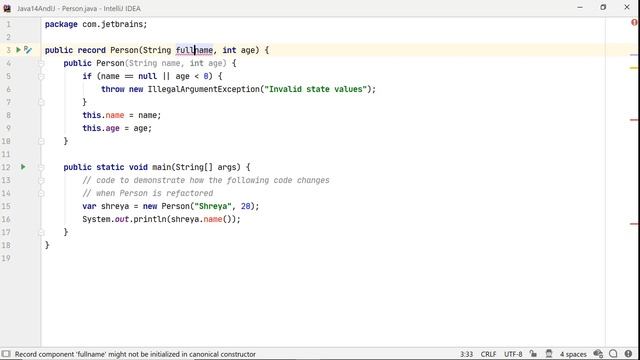
Task: Collapse the comment block fold on line 13
Action: (x=41, y=180)
